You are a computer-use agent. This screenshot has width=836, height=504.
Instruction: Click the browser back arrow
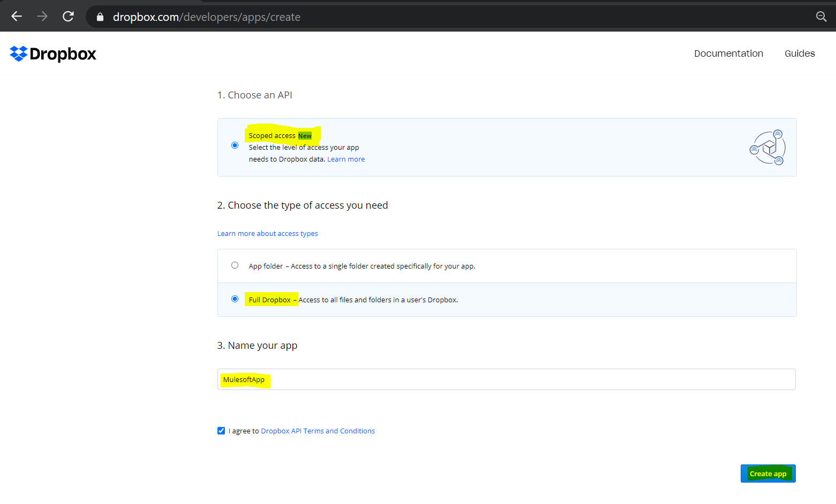[x=17, y=17]
